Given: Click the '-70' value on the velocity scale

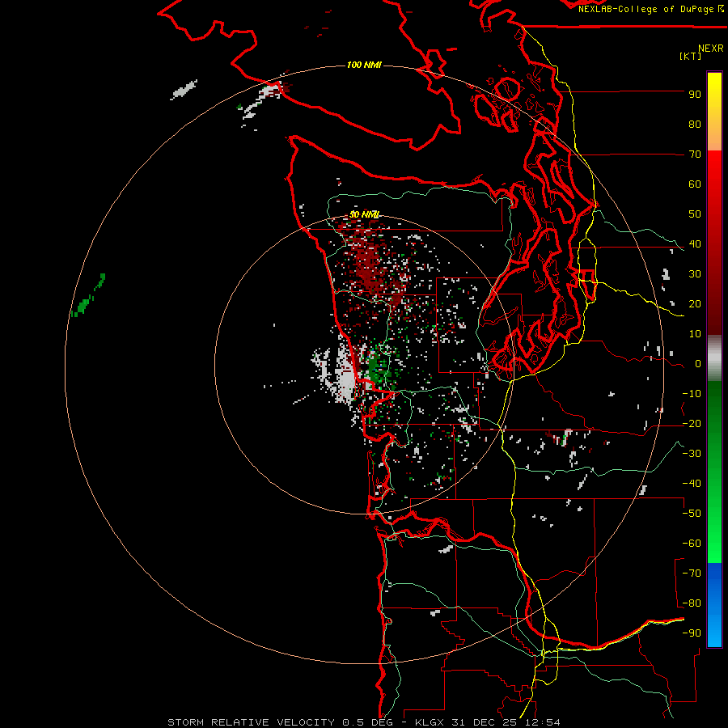Looking at the screenshot, I should coord(692,574).
